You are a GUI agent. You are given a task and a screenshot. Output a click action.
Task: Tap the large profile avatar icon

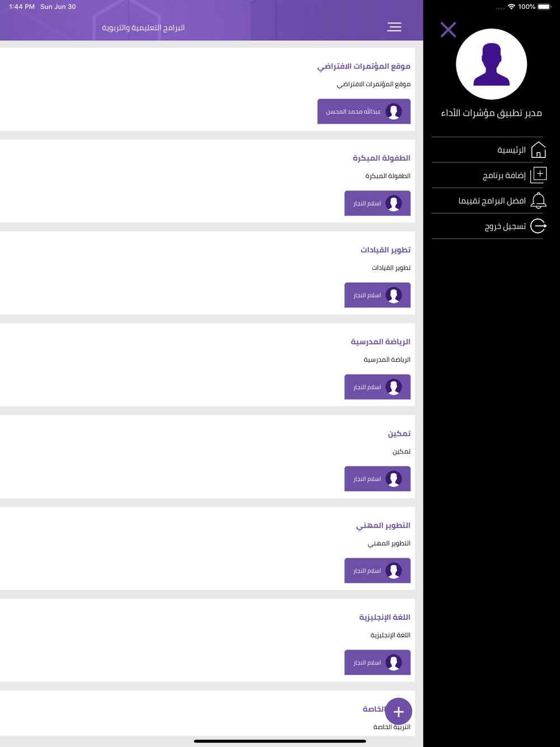pos(491,64)
